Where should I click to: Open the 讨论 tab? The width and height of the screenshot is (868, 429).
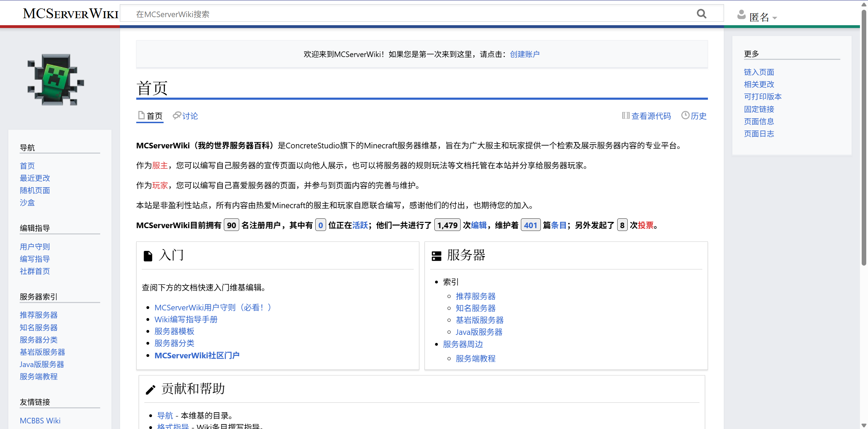(190, 116)
